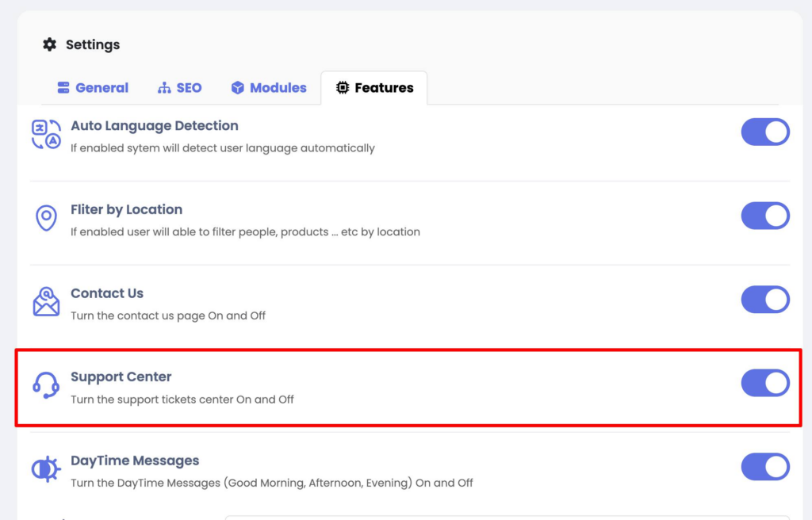Image resolution: width=812 pixels, height=520 pixels.
Task: Click the cube icon on Modules tab
Action: 237,88
